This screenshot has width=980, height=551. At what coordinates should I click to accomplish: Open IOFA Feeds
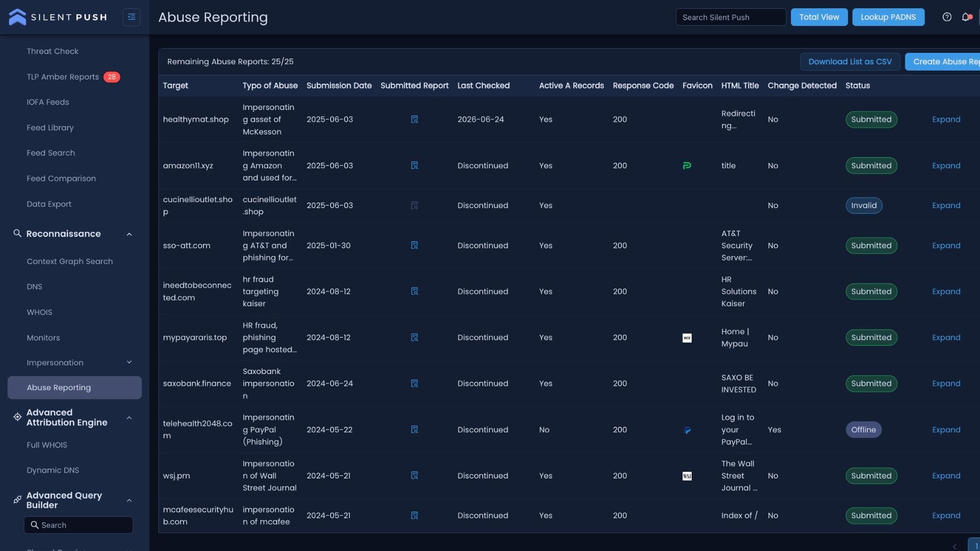tap(48, 102)
